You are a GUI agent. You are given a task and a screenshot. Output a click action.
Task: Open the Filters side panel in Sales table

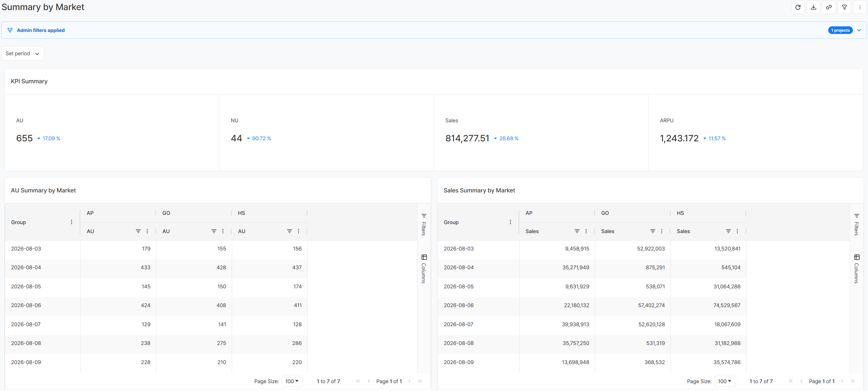point(857,224)
